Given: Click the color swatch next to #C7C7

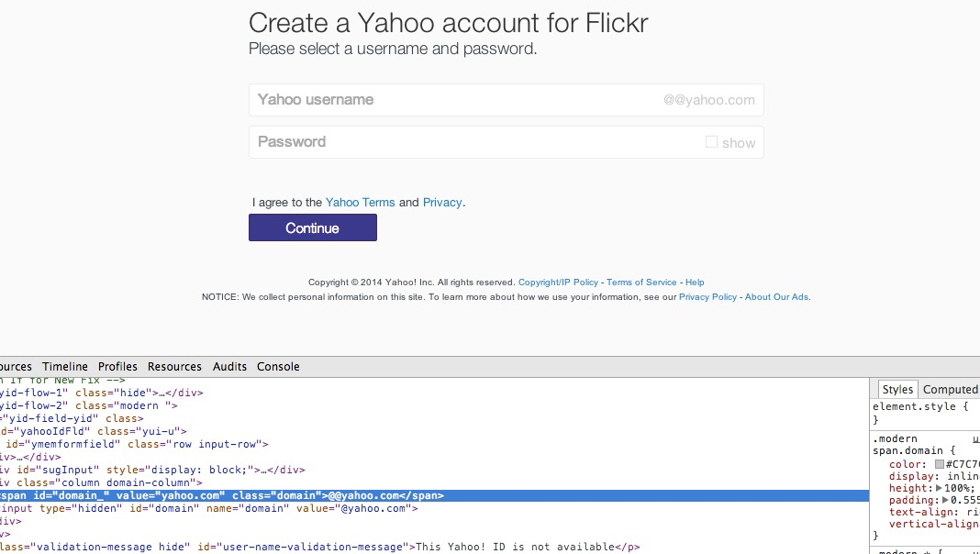Looking at the screenshot, I should [940, 465].
